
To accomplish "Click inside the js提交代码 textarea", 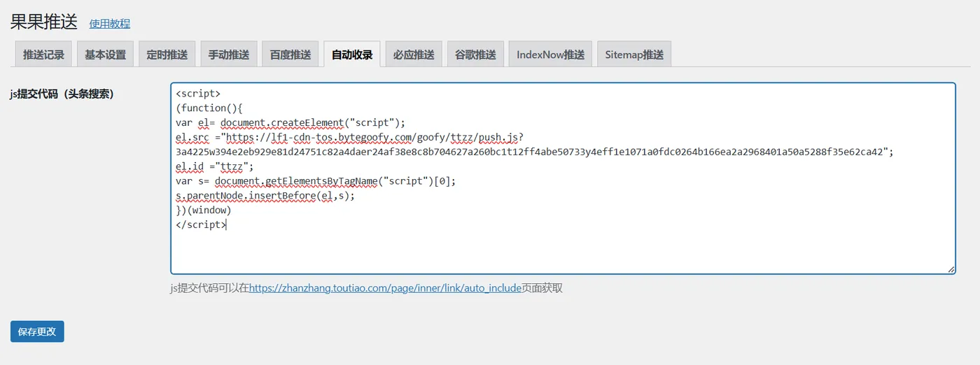I will point(563,178).
